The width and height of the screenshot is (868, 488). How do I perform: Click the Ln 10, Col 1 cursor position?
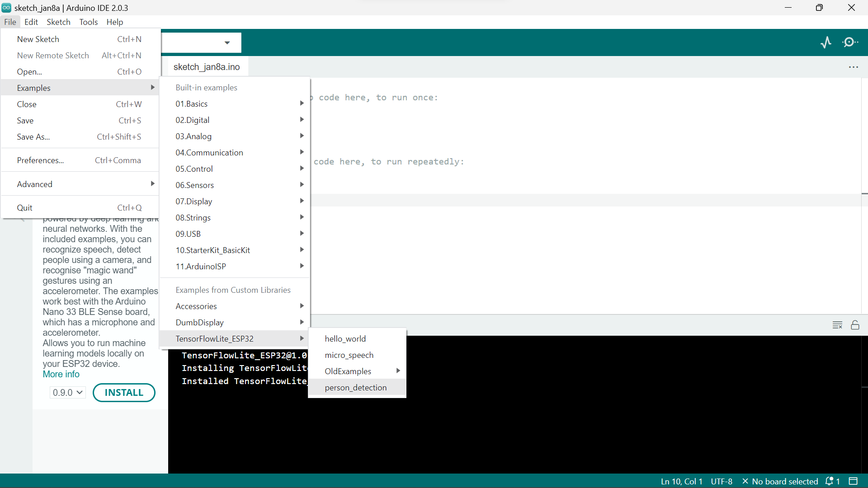pyautogui.click(x=681, y=481)
